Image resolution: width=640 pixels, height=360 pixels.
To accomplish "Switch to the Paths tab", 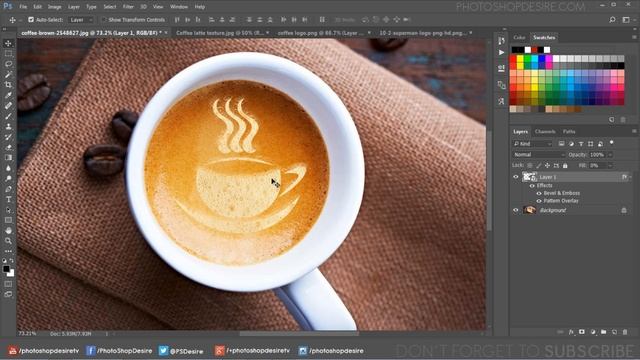I will pyautogui.click(x=569, y=131).
